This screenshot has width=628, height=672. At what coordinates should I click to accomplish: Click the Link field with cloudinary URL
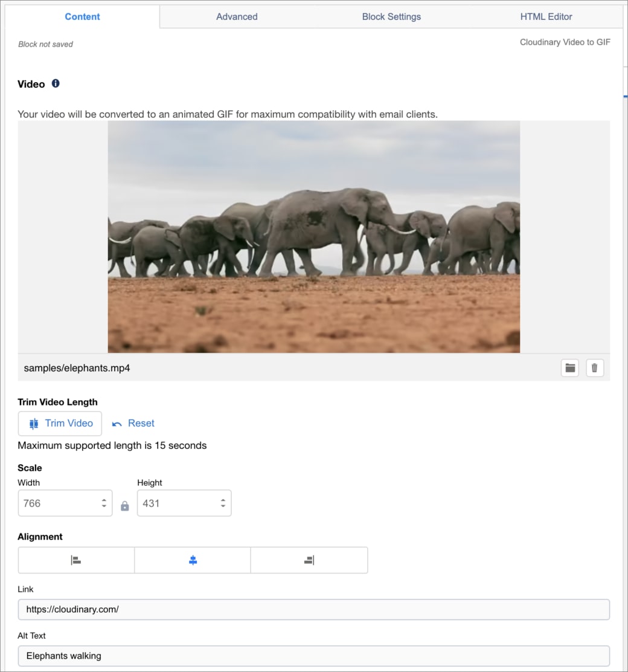click(314, 609)
